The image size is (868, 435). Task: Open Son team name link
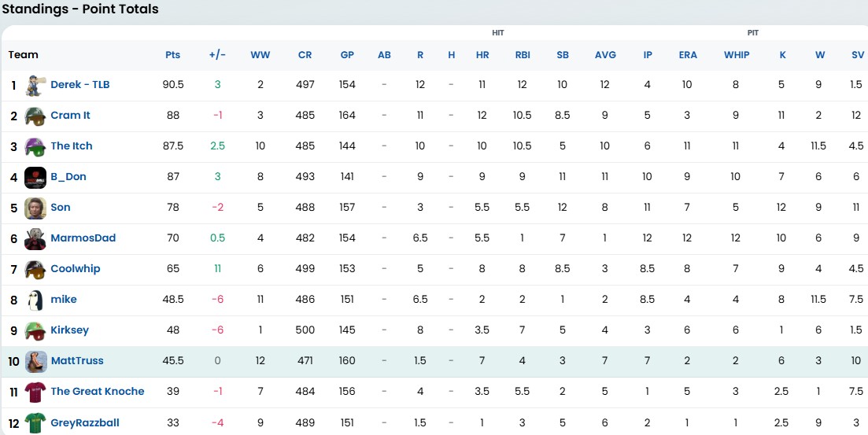(60, 208)
